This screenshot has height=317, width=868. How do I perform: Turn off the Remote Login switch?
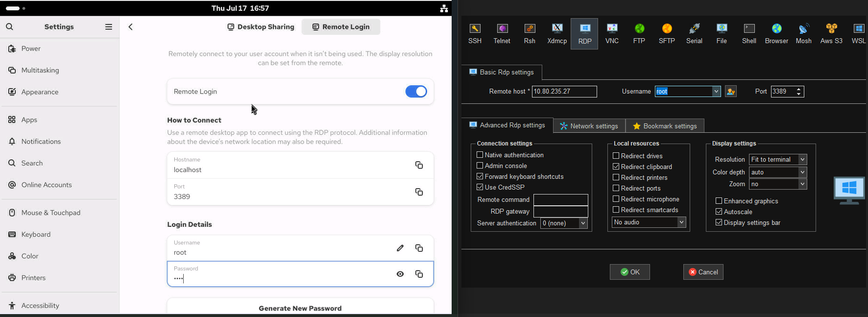pyautogui.click(x=416, y=92)
